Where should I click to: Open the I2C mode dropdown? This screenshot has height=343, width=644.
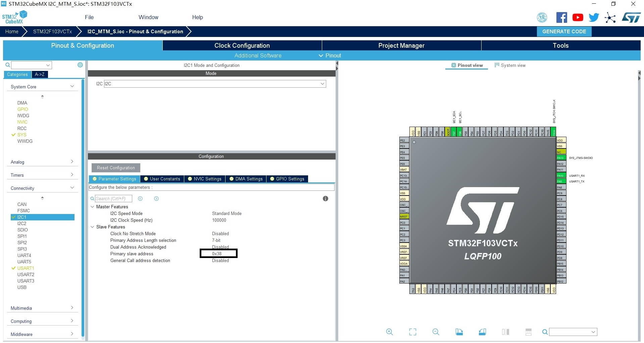point(322,84)
